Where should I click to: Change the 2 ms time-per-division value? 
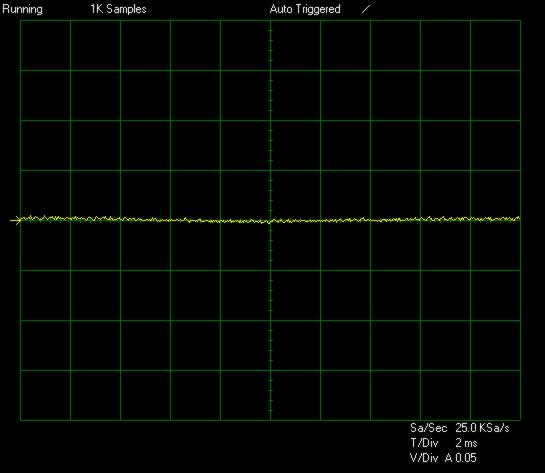click(466, 443)
